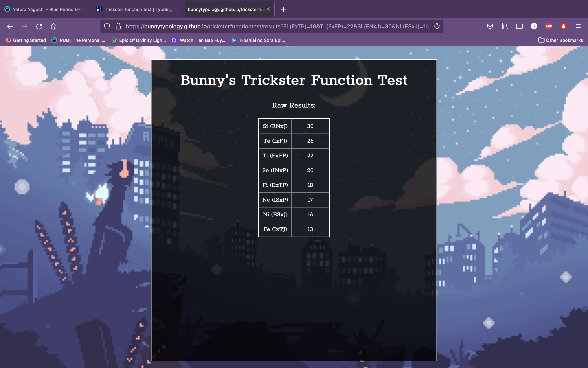Click the Raw Results label
This screenshot has width=588, height=368.
pyautogui.click(x=294, y=105)
